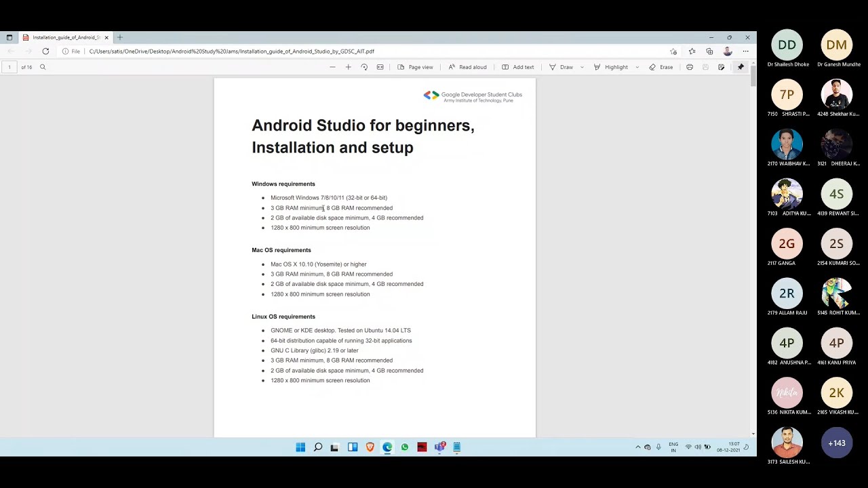Activate the Highlight tool
This screenshot has height=488, width=868.
click(611, 67)
